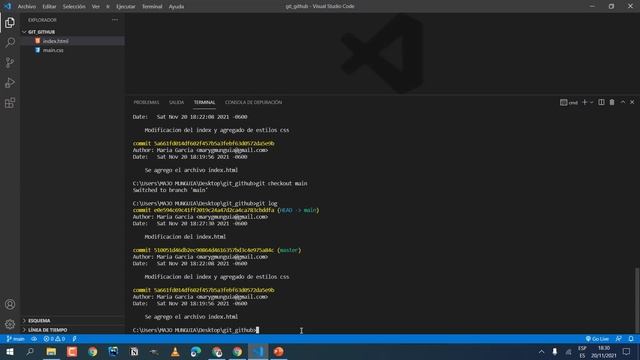640x360 pixels.
Task: Click Go Live in the status bar
Action: (x=597, y=339)
